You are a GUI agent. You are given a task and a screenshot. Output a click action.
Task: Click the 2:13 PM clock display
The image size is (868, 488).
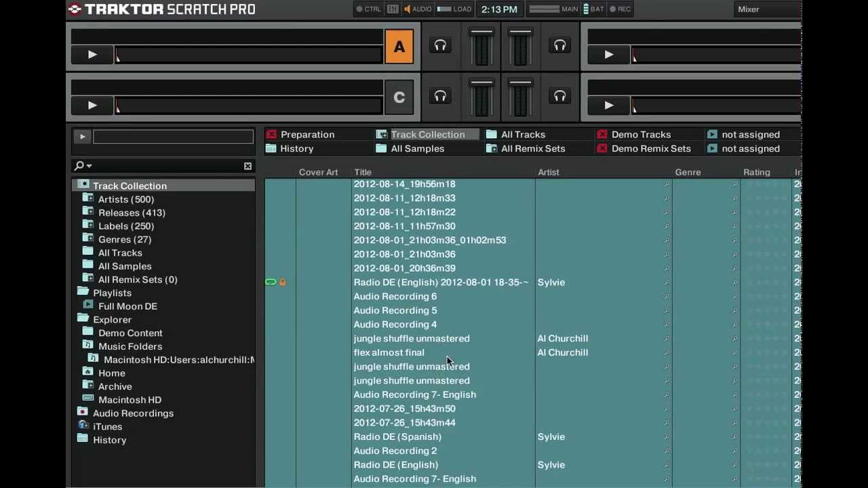tap(499, 9)
